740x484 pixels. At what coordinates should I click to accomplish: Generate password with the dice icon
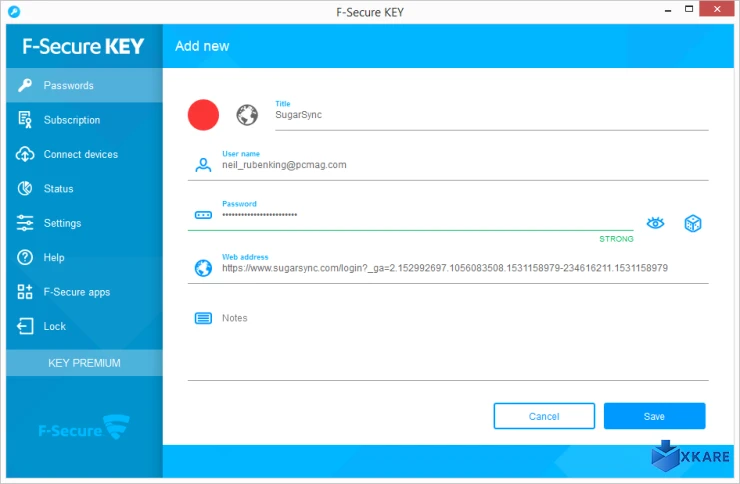[x=693, y=223]
